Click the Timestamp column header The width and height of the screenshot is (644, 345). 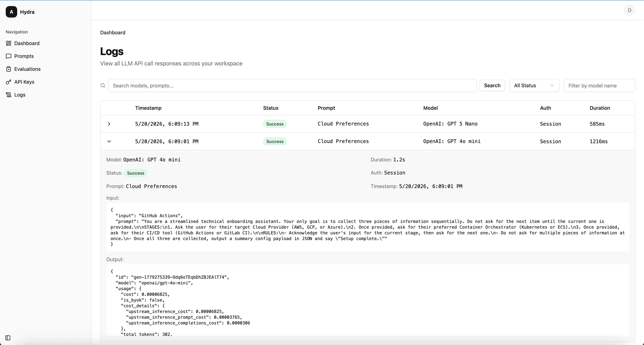(x=148, y=108)
